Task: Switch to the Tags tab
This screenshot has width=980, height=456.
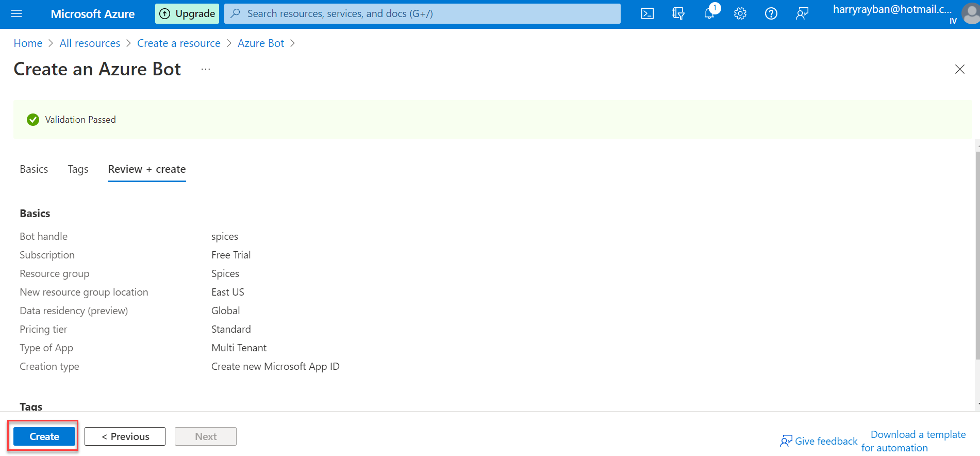Action: (78, 169)
